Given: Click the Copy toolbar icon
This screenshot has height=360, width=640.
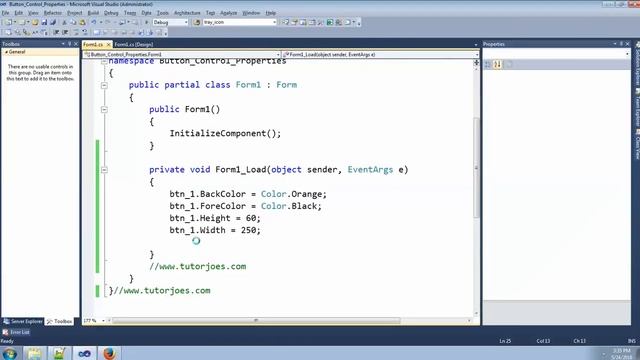Looking at the screenshot, I should pos(73,22).
